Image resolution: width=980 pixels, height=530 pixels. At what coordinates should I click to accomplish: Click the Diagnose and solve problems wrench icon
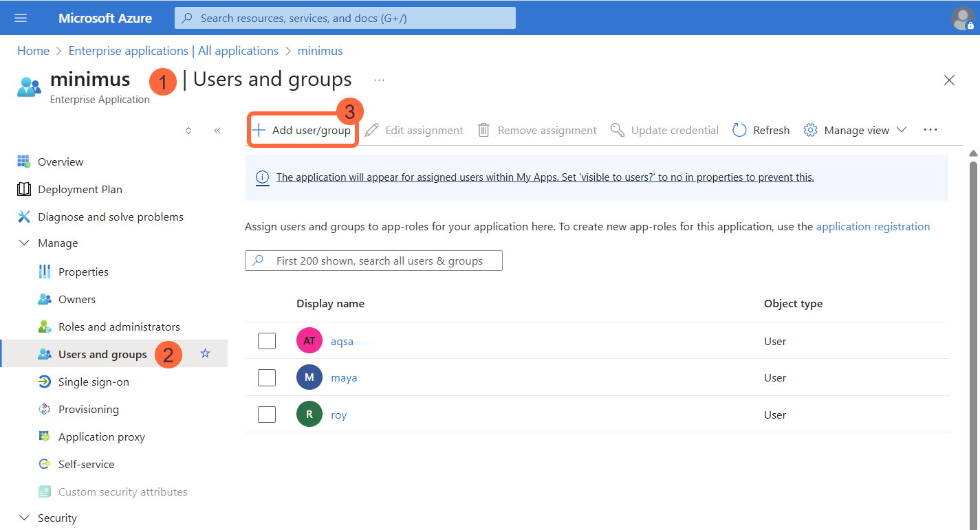click(x=24, y=217)
